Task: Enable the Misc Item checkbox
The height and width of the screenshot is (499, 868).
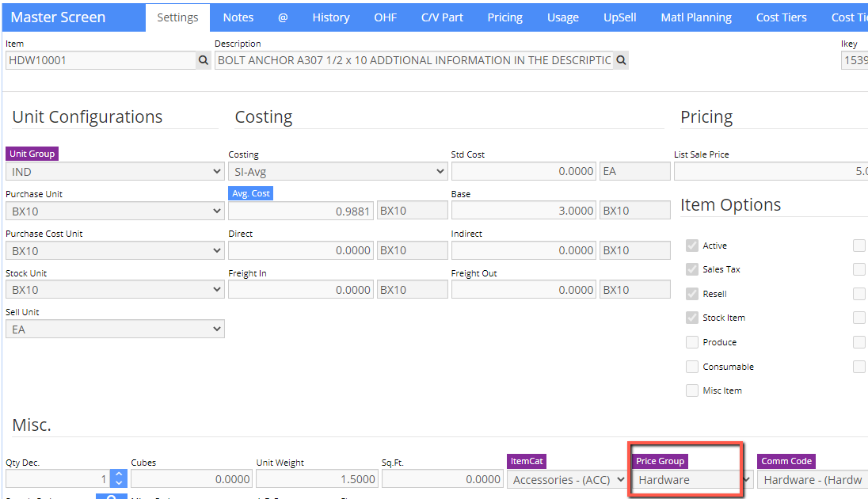Action: 692,390
